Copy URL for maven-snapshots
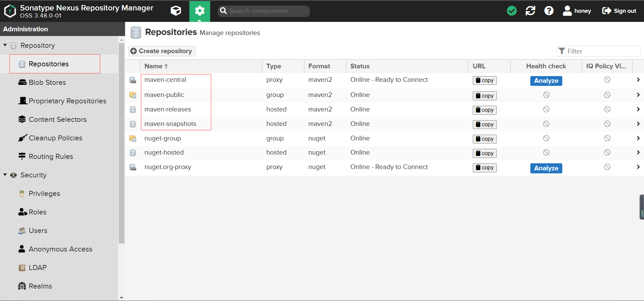 pyautogui.click(x=485, y=125)
